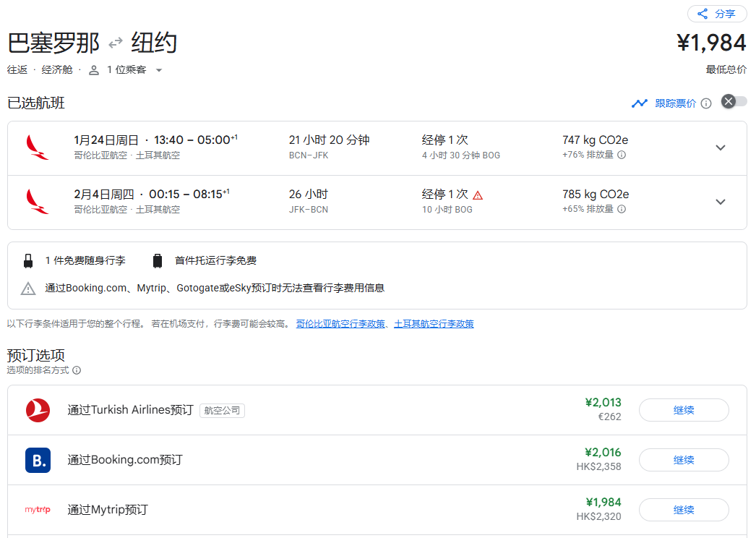Click the share icon
This screenshot has height=538, width=756.
point(703,14)
